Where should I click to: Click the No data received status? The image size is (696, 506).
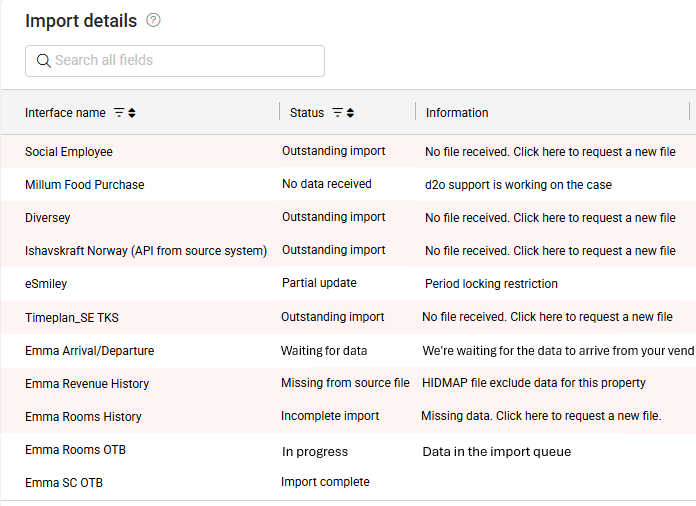point(327,184)
